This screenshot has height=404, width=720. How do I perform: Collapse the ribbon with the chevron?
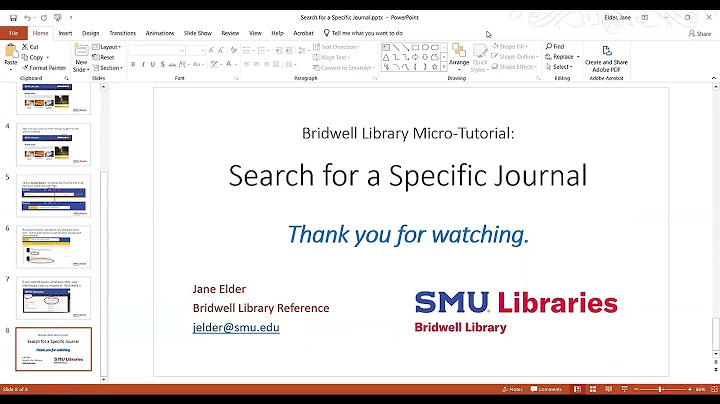[714, 78]
